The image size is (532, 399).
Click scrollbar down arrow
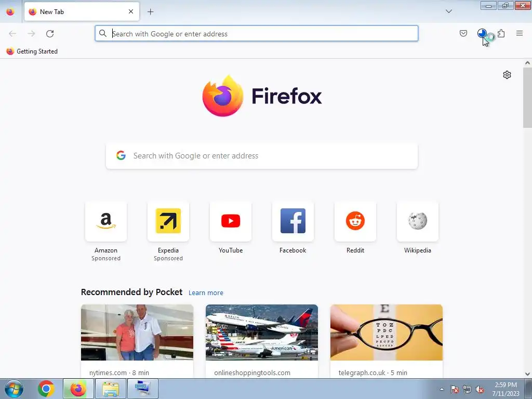(527, 374)
